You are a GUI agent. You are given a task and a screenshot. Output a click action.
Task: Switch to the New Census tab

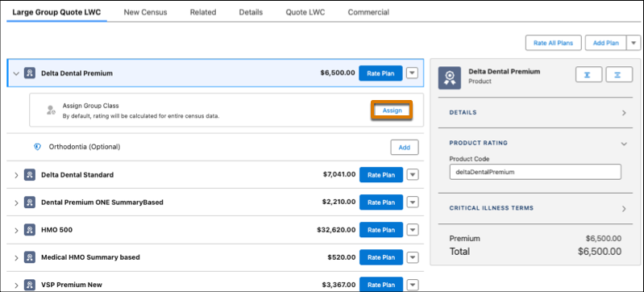coord(145,12)
